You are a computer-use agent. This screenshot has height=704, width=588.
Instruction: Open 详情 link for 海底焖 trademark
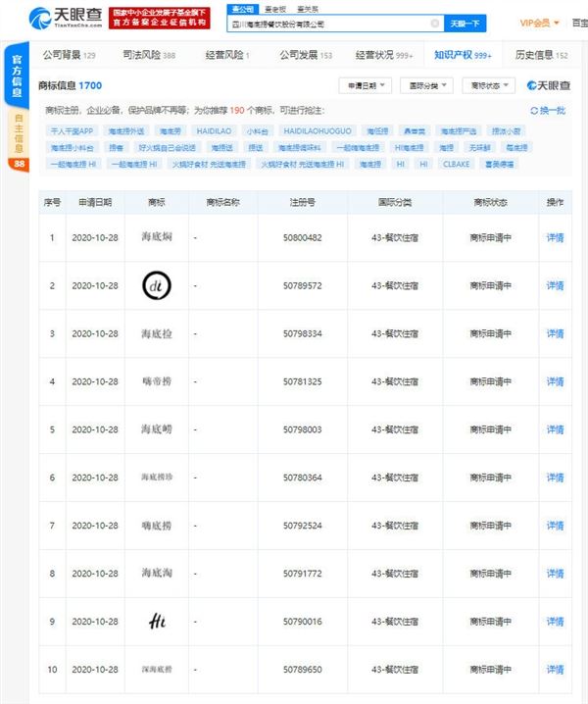point(555,237)
